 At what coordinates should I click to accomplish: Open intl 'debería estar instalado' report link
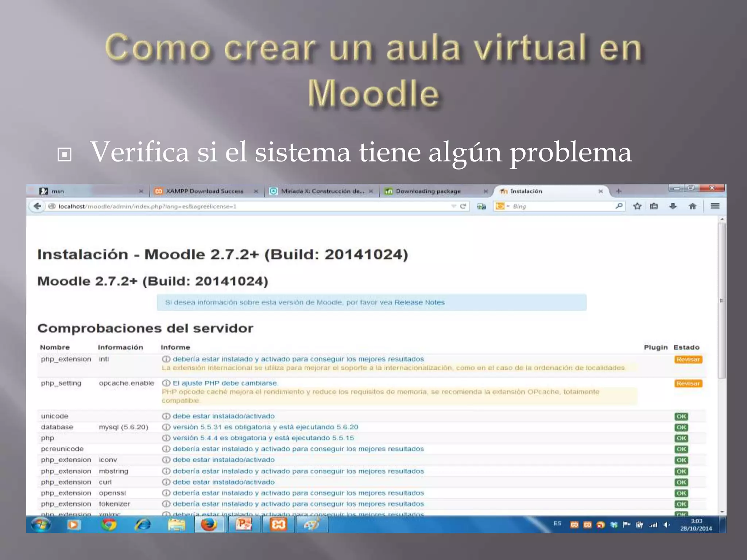pyautogui.click(x=298, y=359)
